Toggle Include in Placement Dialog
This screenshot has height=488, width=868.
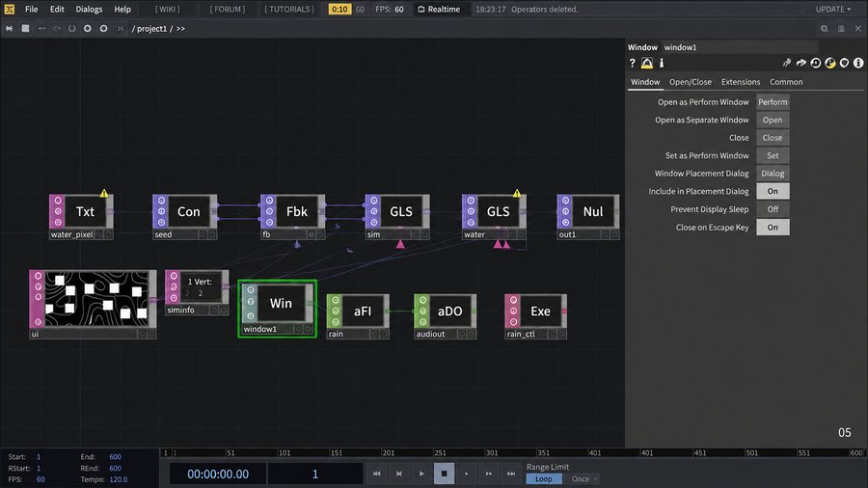[x=773, y=191]
